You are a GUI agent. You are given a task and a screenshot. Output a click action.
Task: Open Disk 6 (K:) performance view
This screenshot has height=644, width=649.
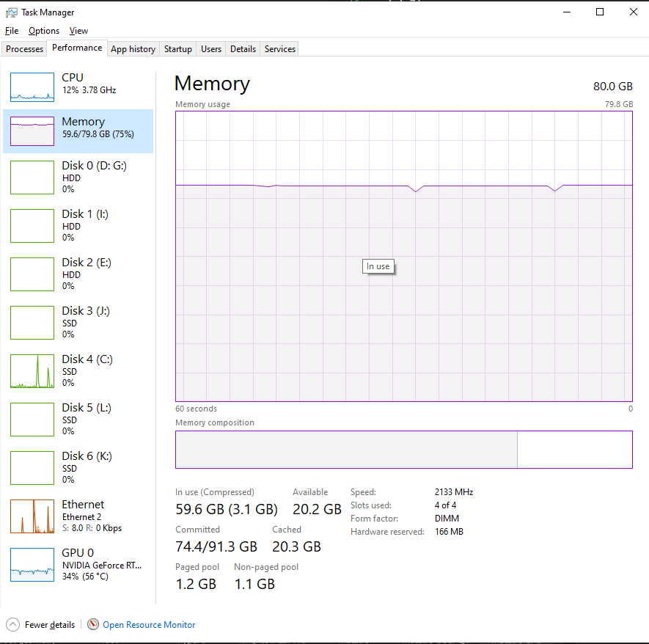[78, 468]
